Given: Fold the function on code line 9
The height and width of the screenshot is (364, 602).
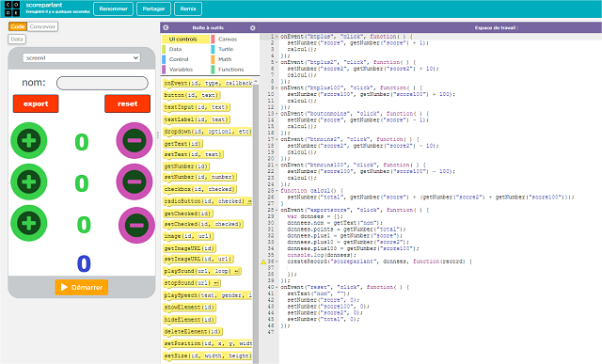Looking at the screenshot, I should tap(277, 87).
